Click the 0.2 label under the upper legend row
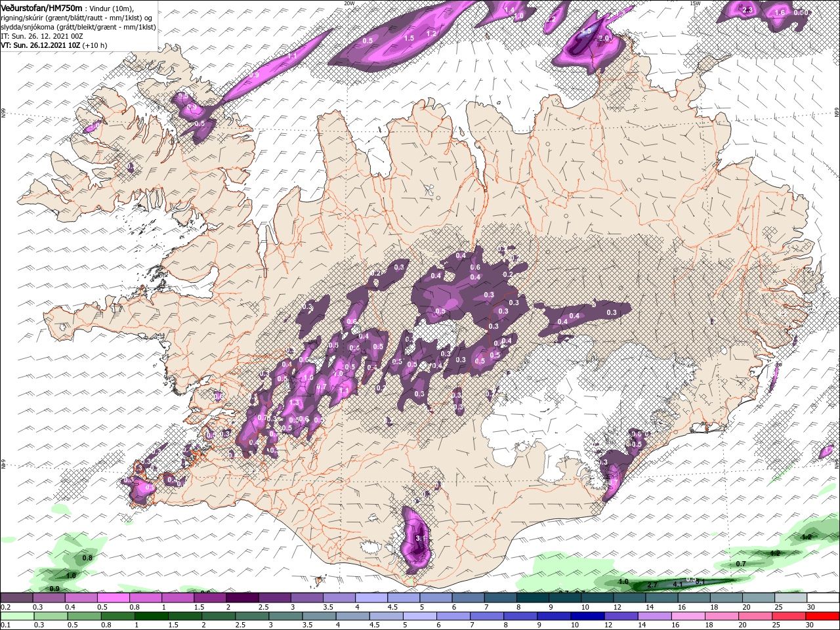 (x=5, y=607)
